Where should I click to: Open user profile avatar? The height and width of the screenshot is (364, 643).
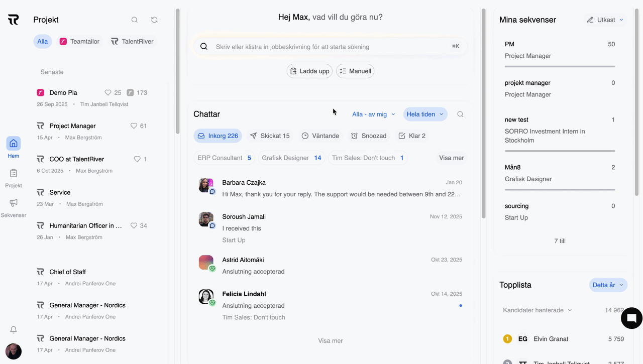click(14, 351)
